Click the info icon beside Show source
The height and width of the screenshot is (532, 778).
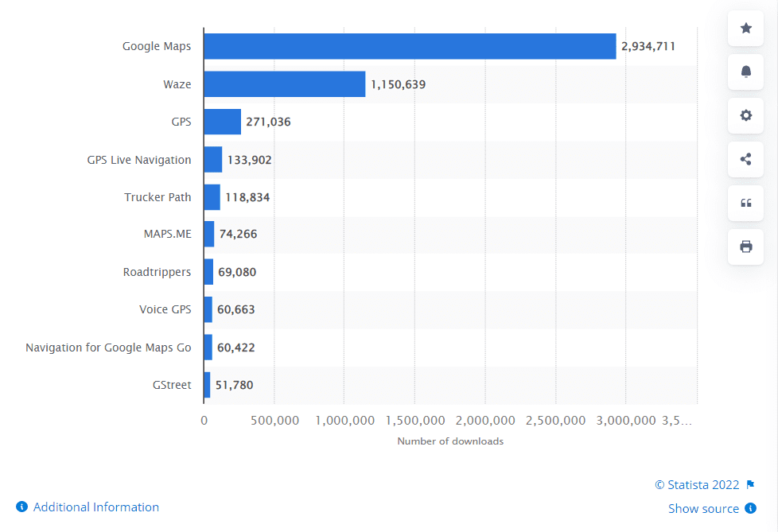tap(751, 508)
